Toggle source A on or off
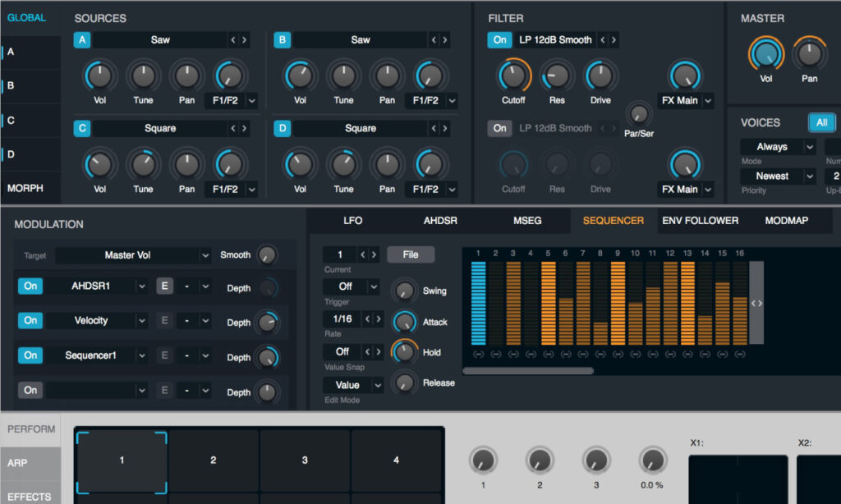 pos(82,39)
